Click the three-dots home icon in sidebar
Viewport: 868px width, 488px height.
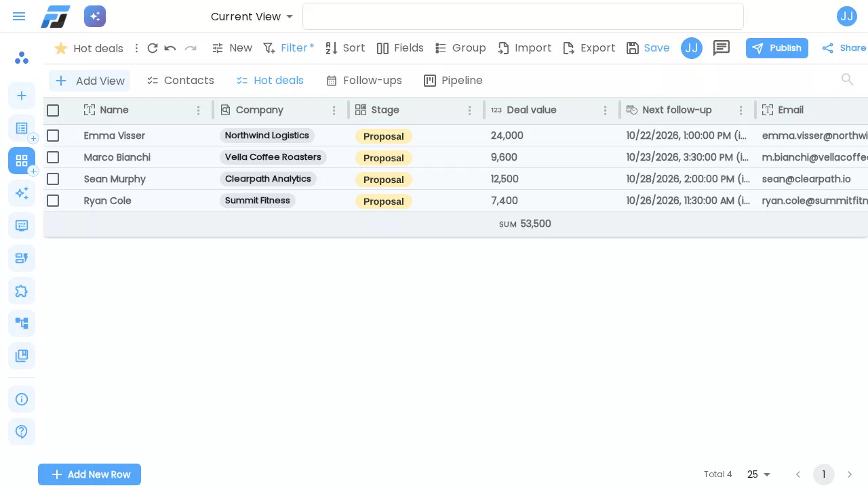(x=22, y=58)
